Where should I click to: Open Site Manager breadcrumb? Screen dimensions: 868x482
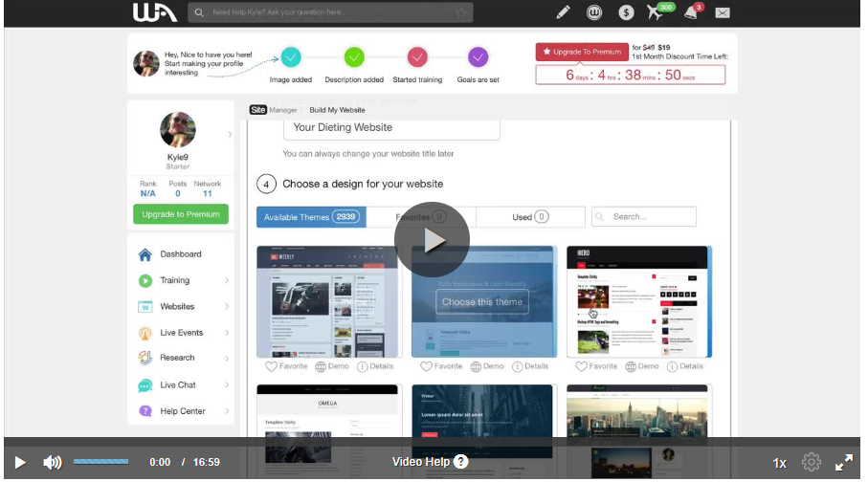coord(274,110)
